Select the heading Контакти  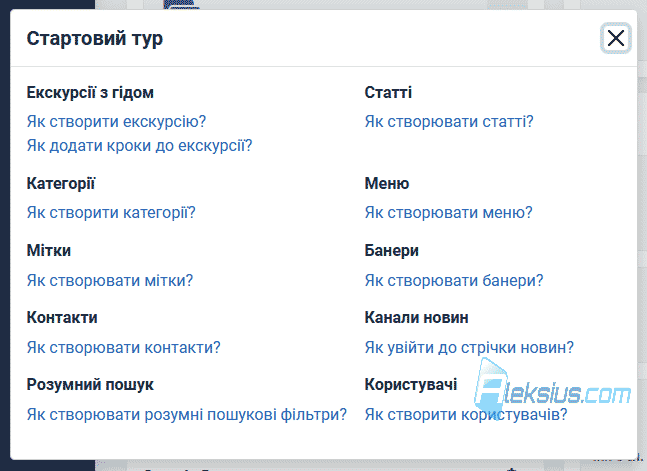pyautogui.click(x=62, y=318)
